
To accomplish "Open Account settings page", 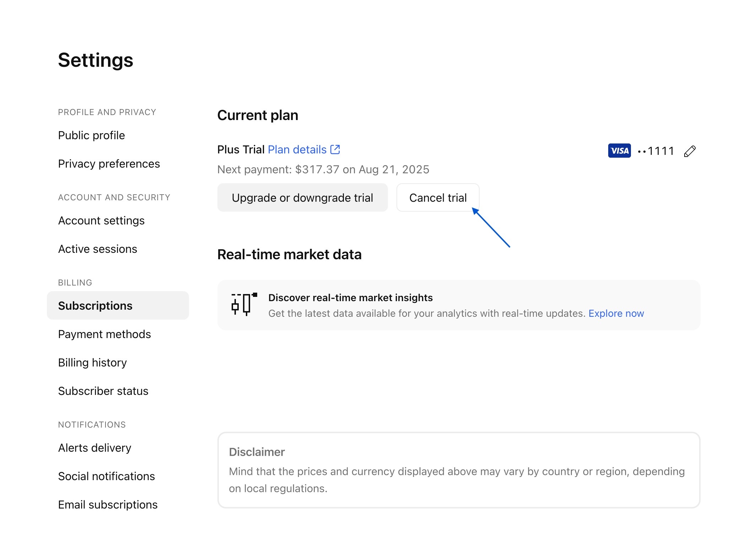I will [101, 221].
